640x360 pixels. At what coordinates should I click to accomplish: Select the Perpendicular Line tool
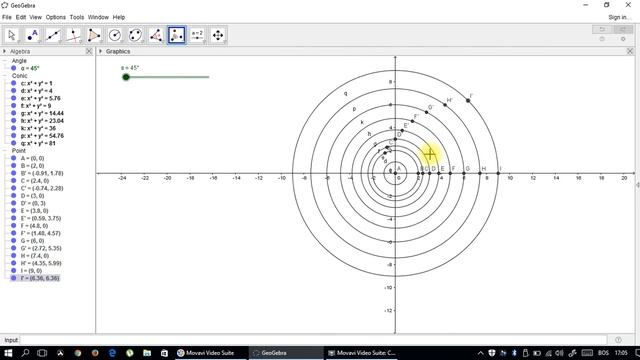pos(73,35)
